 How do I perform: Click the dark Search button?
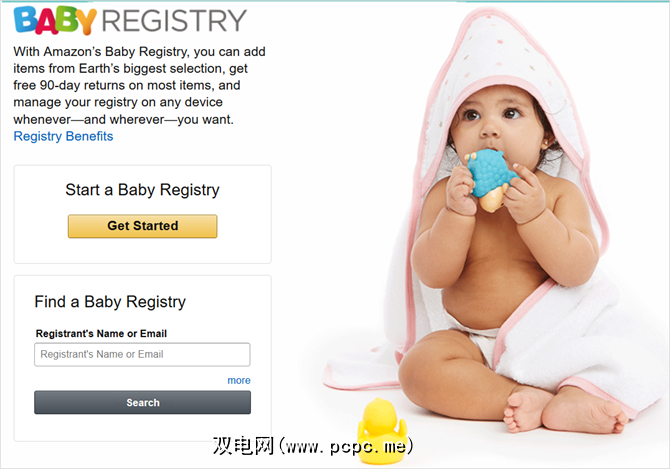[x=142, y=402]
